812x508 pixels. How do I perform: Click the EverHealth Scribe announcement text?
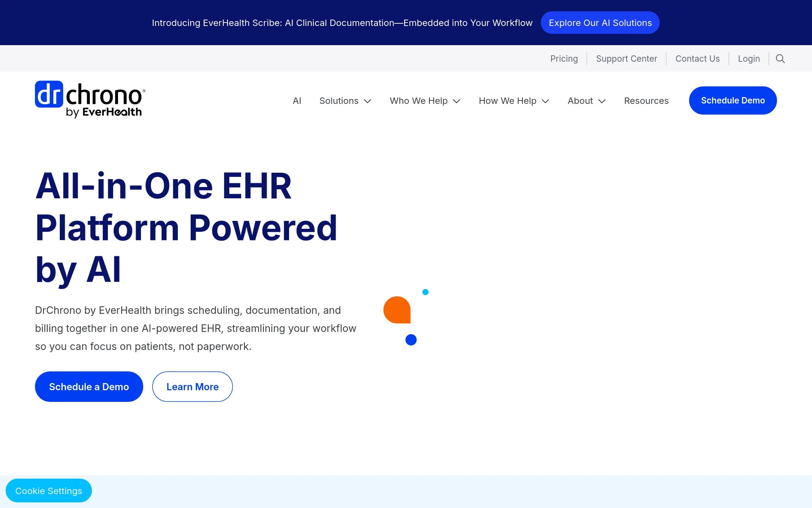(x=342, y=23)
